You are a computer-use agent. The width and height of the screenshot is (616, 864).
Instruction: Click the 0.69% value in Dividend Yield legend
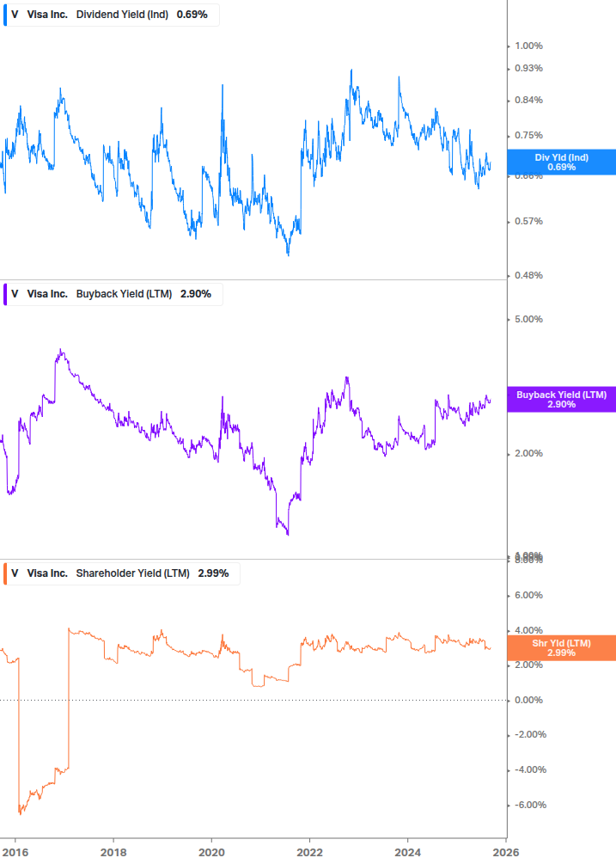(x=192, y=15)
